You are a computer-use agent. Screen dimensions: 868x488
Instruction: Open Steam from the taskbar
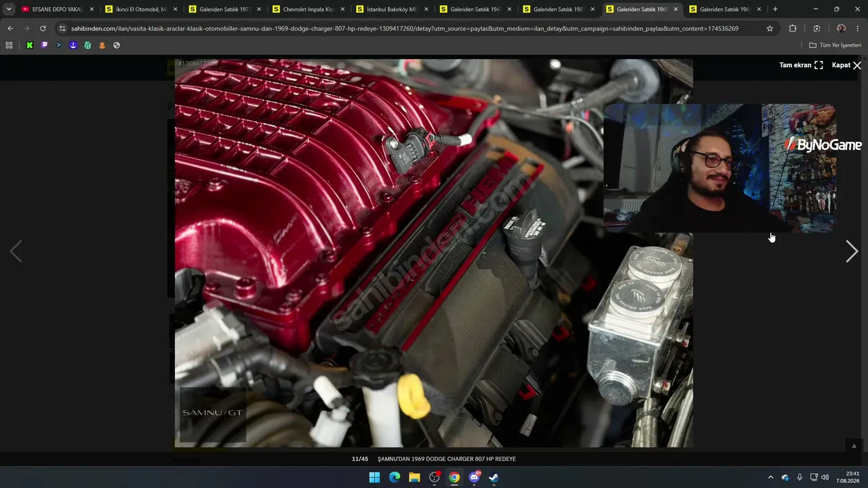[494, 477]
